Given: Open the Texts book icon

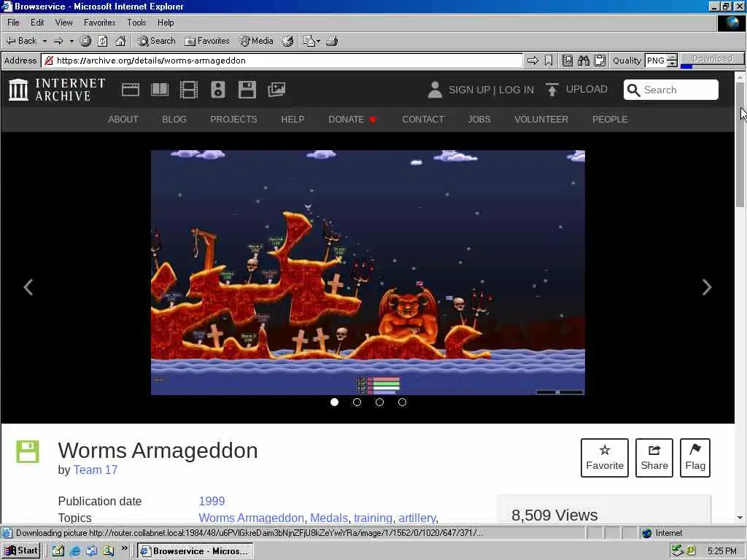Looking at the screenshot, I should point(160,90).
